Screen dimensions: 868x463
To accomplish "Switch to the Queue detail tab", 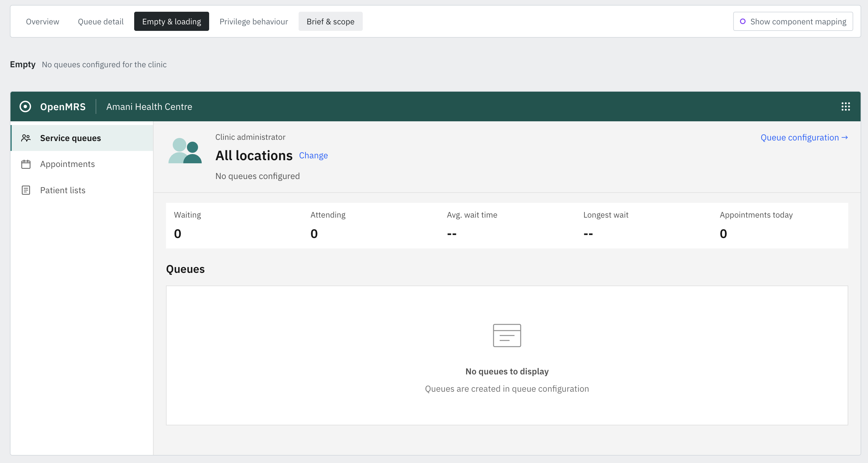I will [x=101, y=22].
